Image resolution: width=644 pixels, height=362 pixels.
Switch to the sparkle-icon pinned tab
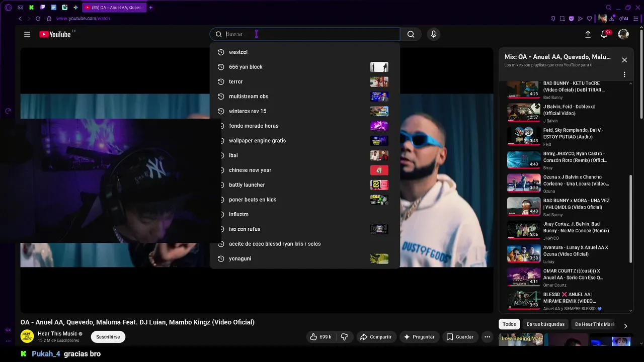(75, 8)
